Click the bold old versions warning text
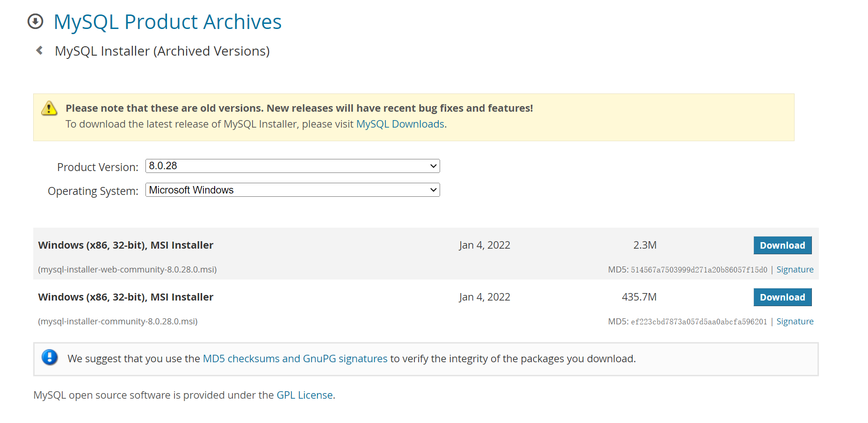This screenshot has width=868, height=423. 299,108
